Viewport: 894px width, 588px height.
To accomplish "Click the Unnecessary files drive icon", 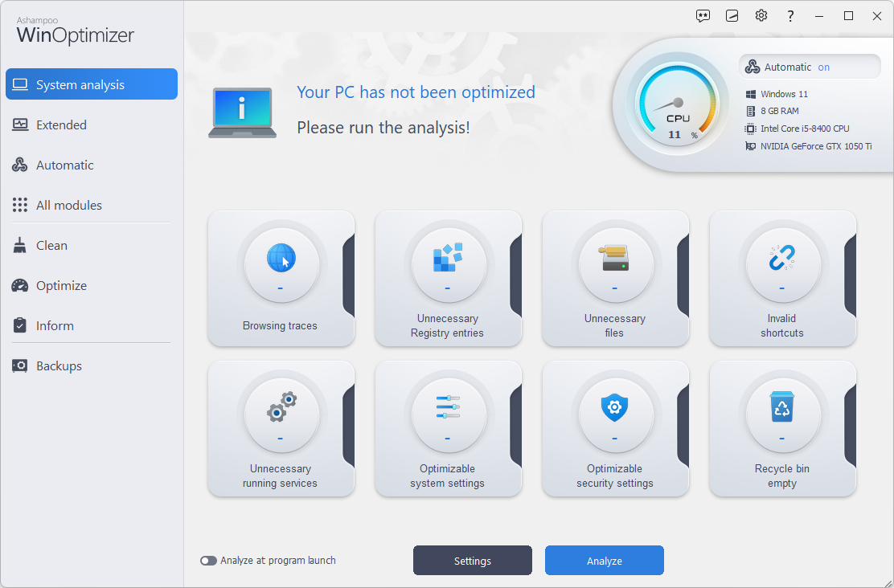I will coord(614,258).
